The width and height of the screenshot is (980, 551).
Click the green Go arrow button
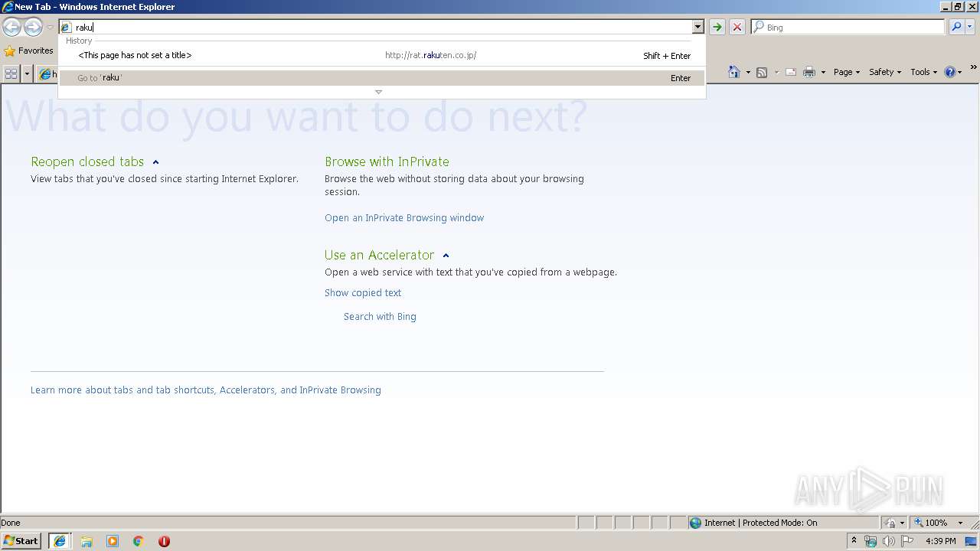pos(717,27)
